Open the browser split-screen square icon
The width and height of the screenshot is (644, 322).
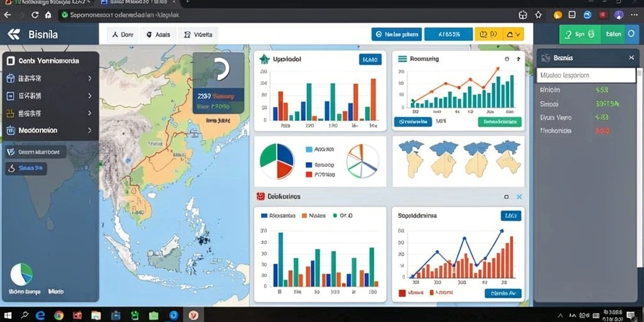pos(572,15)
